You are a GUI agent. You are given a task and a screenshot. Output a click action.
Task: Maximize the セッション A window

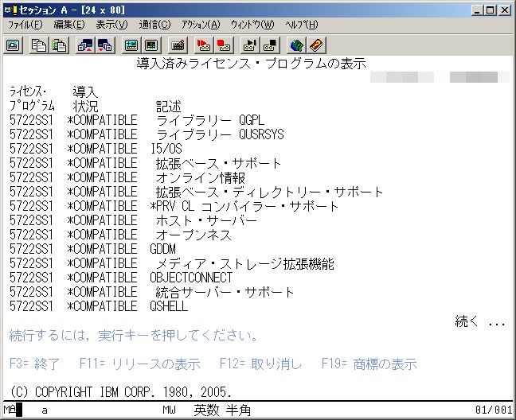click(x=490, y=10)
